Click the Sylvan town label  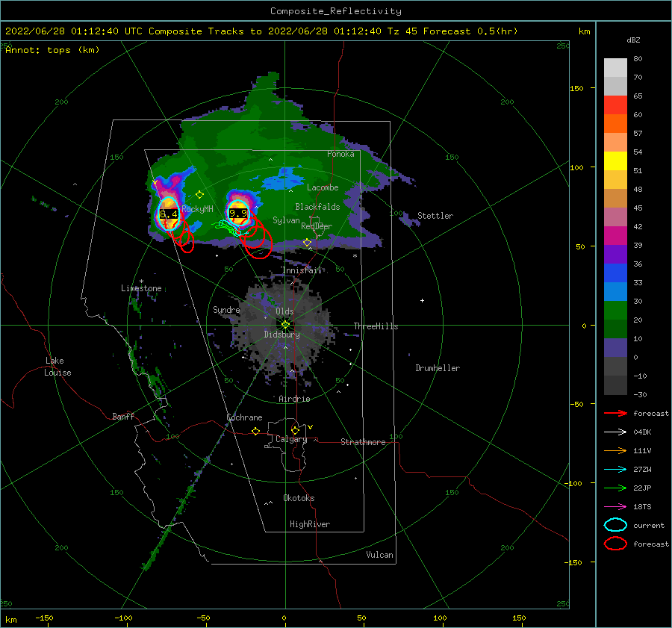coord(286,220)
